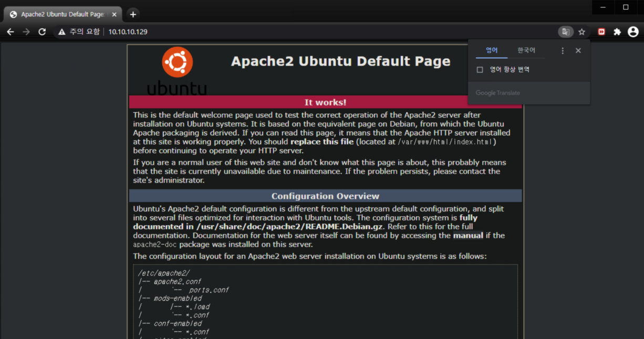This screenshot has height=339, width=644.
Task: Maximize the browser window
Action: (x=626, y=7)
